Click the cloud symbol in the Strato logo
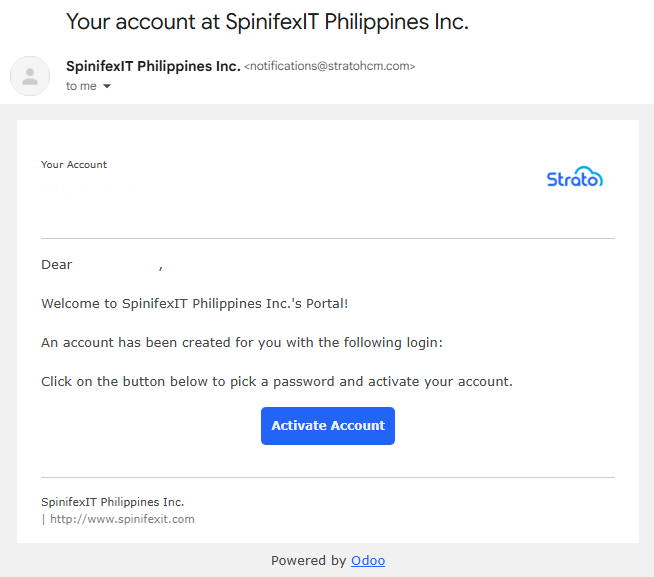Viewport: 654px width, 577px height. tap(591, 175)
